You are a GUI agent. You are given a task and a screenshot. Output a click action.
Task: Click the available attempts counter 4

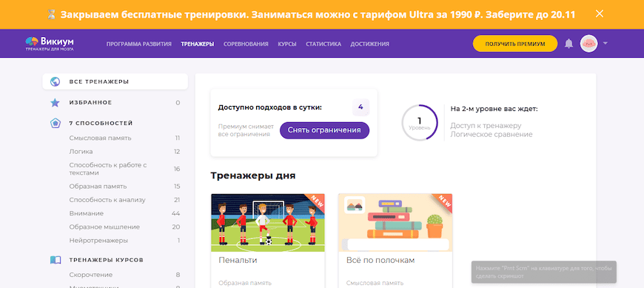[360, 107]
